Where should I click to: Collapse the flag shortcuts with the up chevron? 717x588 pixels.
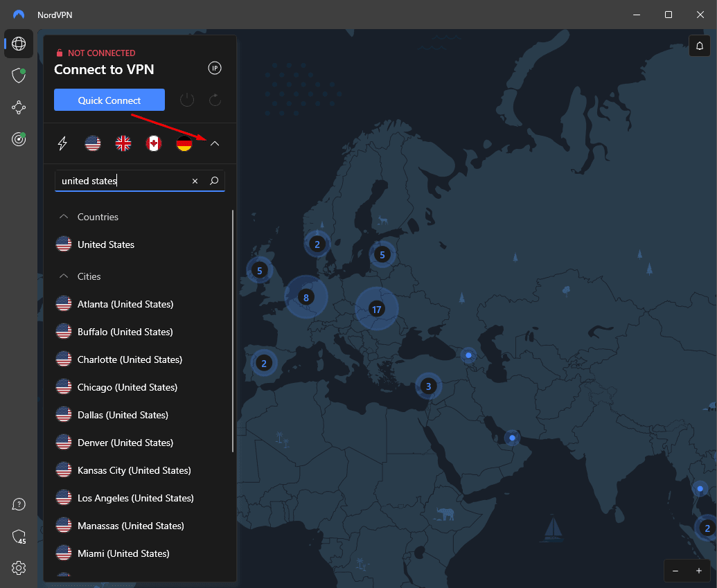pos(215,143)
